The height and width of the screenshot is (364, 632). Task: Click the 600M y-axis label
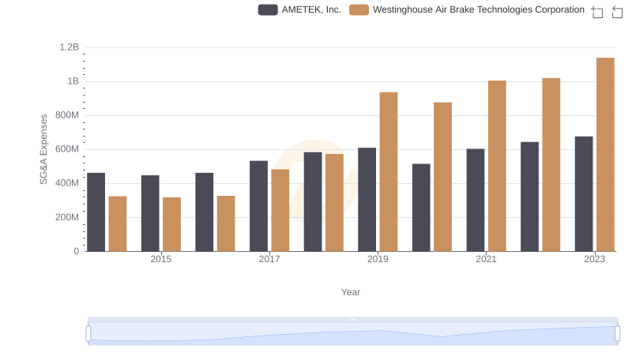[x=67, y=149]
